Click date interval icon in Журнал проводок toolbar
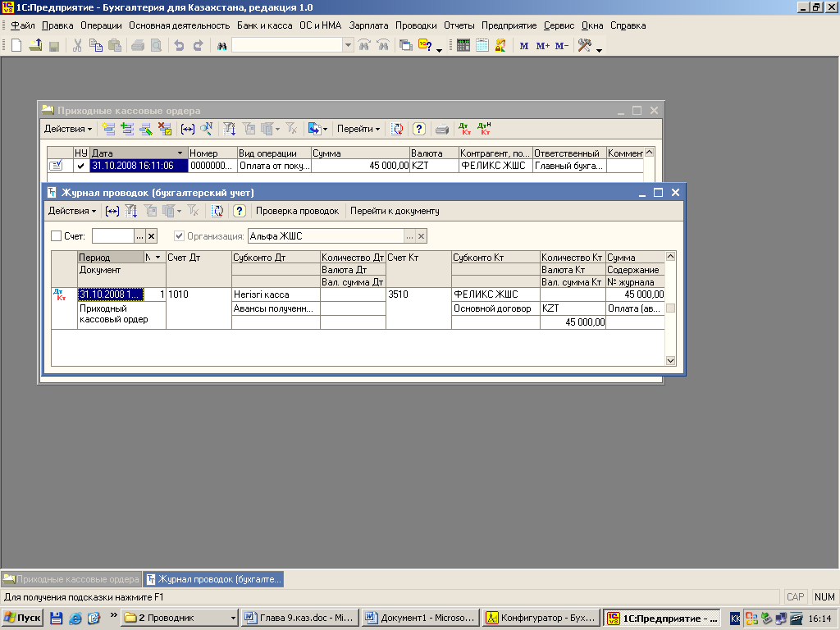 tap(112, 211)
